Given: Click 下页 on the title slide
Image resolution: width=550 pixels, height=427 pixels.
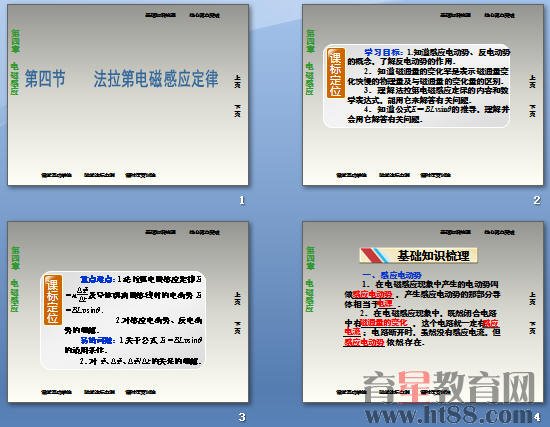Looking at the screenshot, I should coord(237,111).
